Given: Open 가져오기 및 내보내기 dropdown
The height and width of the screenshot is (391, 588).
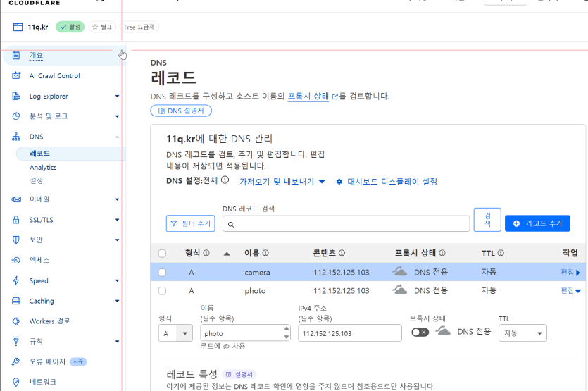Looking at the screenshot, I should coord(282,182).
